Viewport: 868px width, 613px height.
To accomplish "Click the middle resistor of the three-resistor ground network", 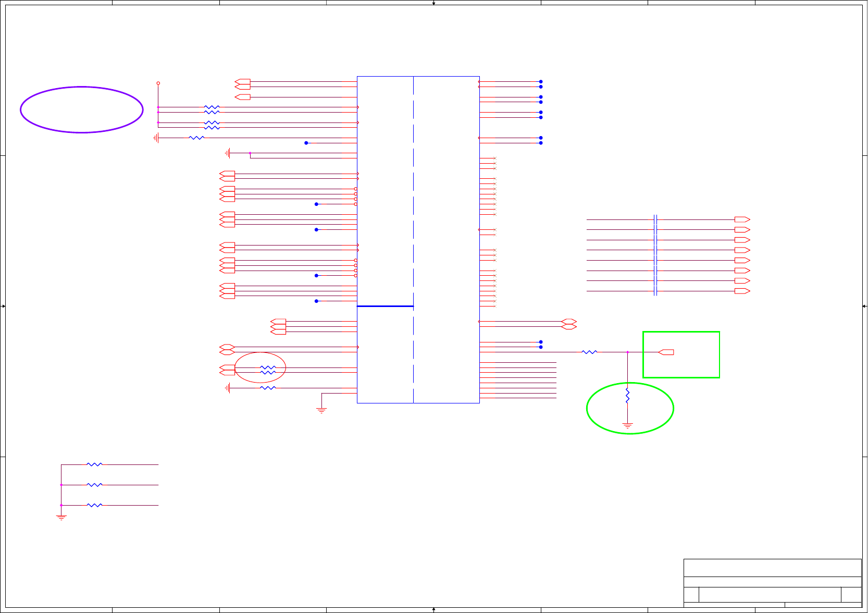I will [94, 485].
